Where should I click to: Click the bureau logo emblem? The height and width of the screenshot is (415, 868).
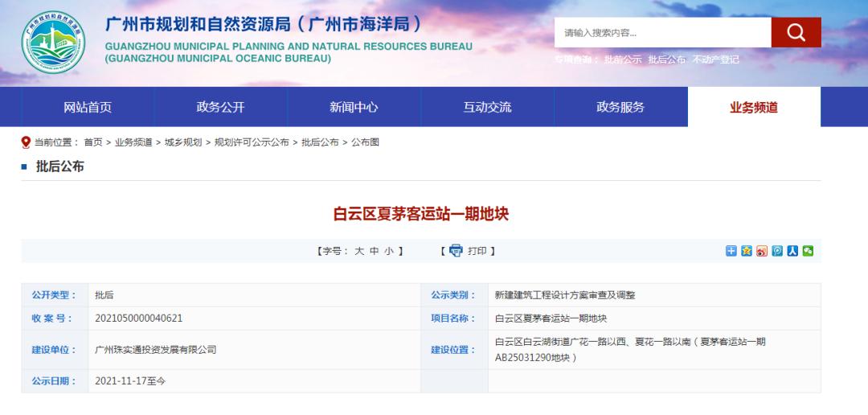tap(52, 43)
